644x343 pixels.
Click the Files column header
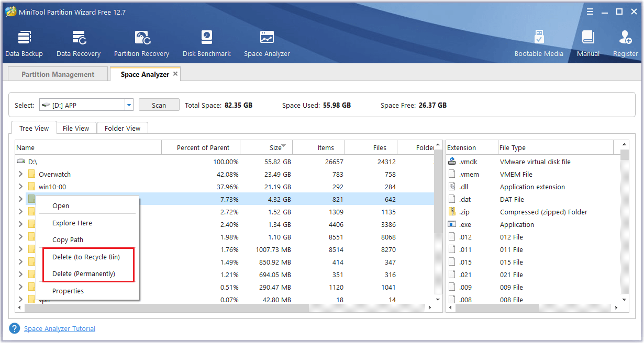(371, 147)
